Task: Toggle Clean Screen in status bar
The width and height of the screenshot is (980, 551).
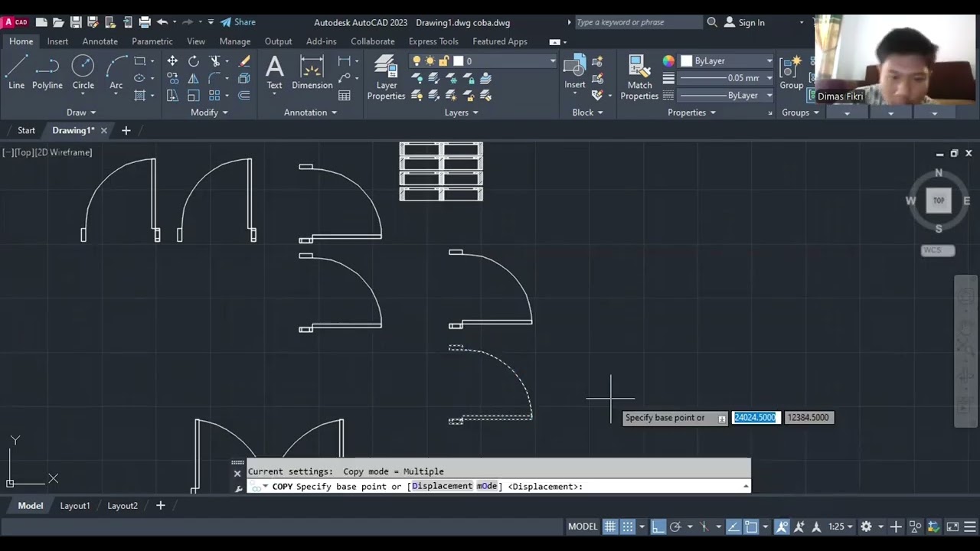Action: click(x=952, y=527)
